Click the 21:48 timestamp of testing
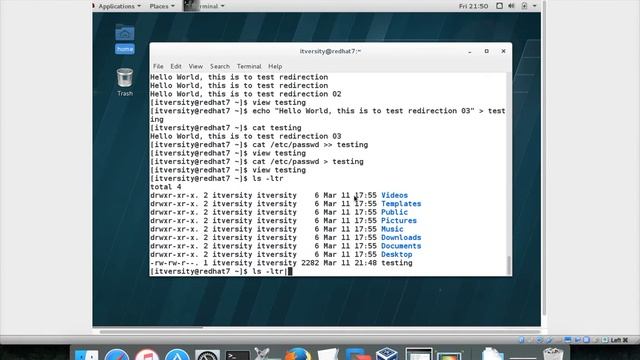Image resolution: width=640 pixels, height=360 pixels. (x=365, y=263)
